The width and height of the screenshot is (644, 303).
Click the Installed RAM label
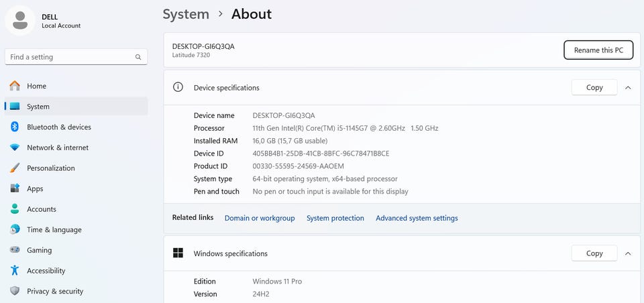pos(215,141)
